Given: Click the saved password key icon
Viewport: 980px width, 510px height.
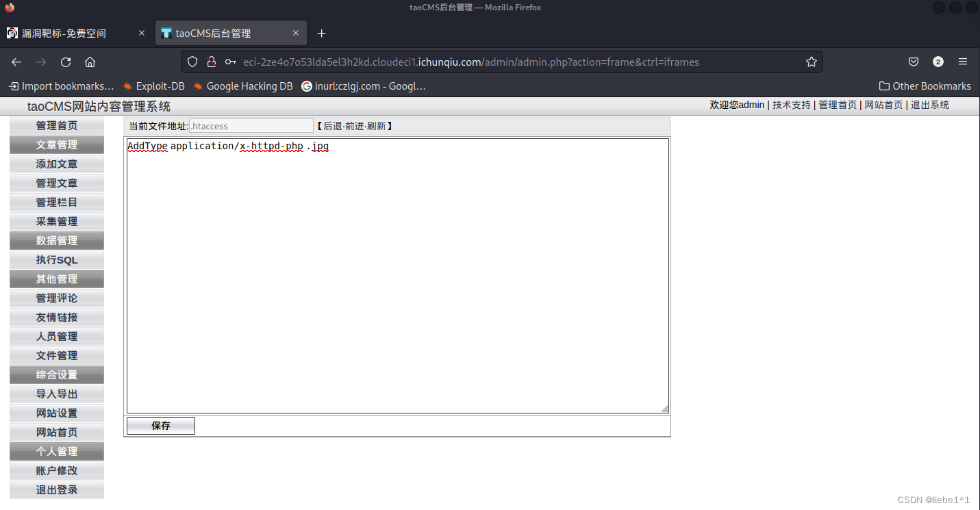Looking at the screenshot, I should point(231,62).
